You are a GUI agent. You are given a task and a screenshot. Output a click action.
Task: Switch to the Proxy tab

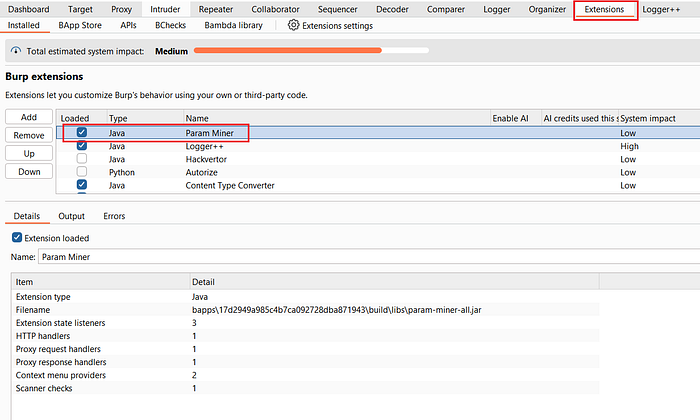pyautogui.click(x=121, y=9)
